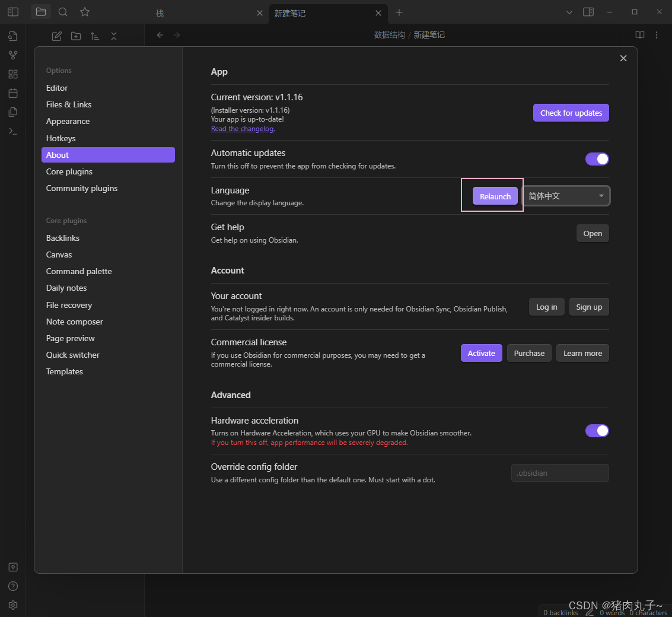The image size is (672, 617).
Task: Open Command palette plugin settings
Action: 108,271
